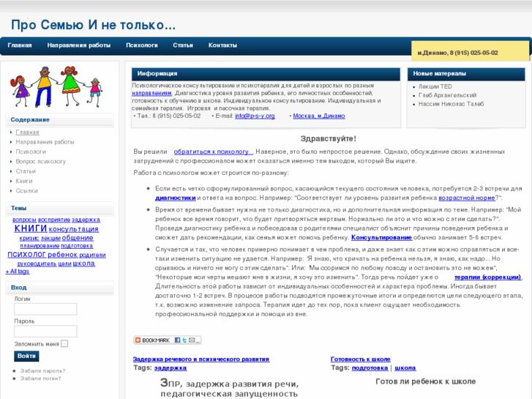Click the "КНИГИ" tag
The height and width of the screenshot is (399, 532).
(31, 228)
